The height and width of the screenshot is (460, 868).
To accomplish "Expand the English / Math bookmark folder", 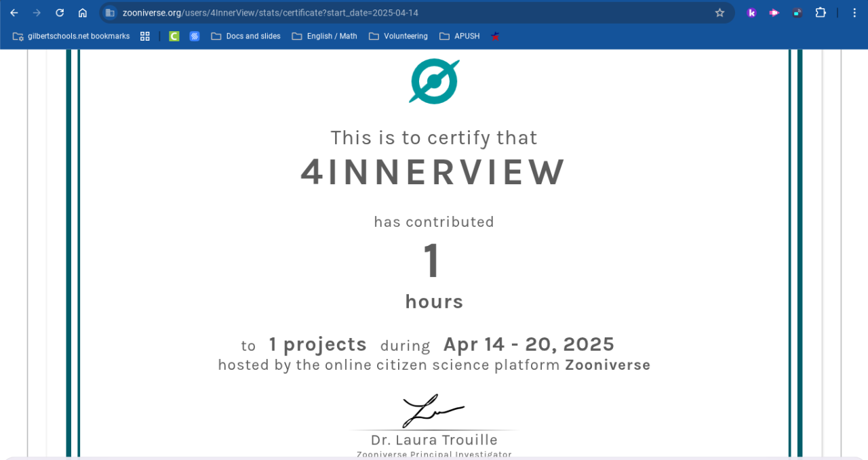I will [x=324, y=36].
